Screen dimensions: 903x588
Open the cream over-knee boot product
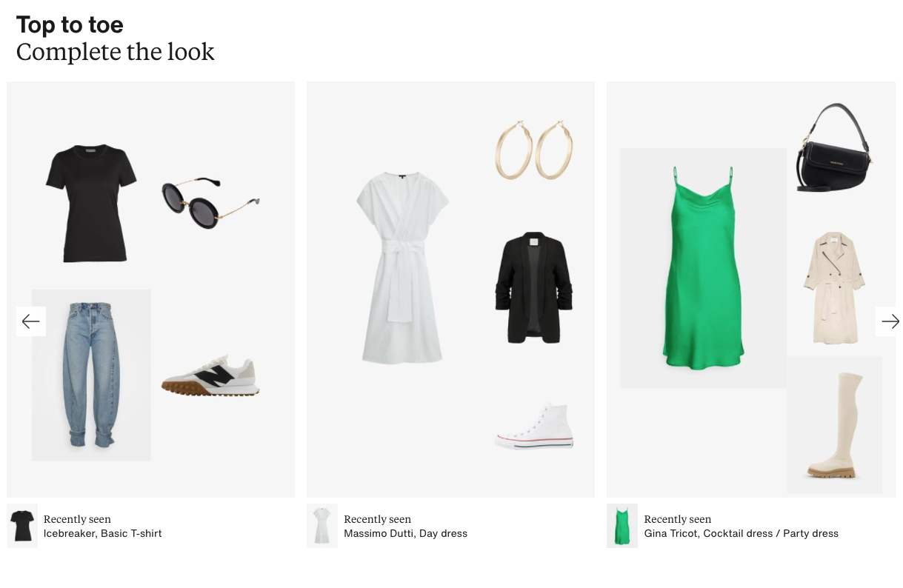click(834, 425)
